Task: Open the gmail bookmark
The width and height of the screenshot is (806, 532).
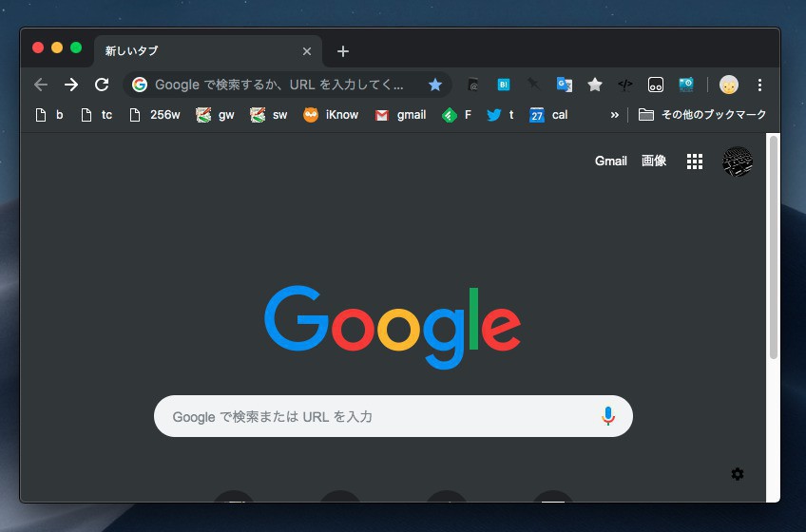Action: click(401, 115)
